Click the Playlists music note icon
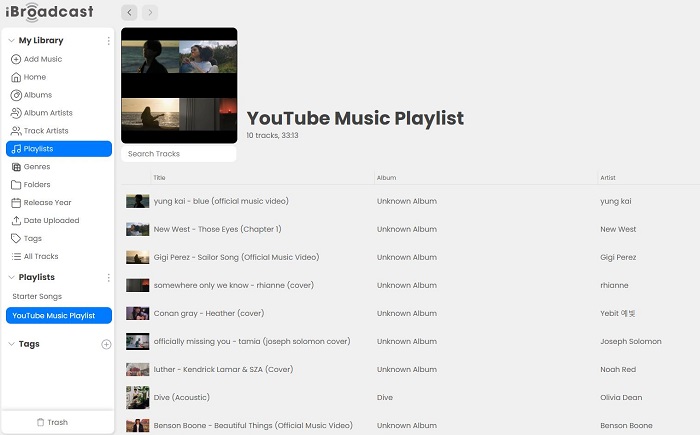 click(x=16, y=149)
